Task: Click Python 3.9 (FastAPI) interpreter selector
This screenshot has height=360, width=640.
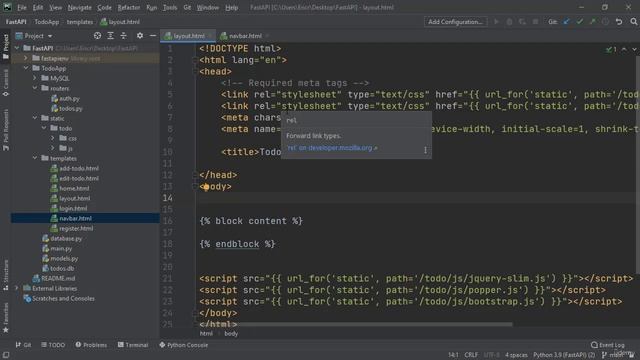Action: point(564,355)
